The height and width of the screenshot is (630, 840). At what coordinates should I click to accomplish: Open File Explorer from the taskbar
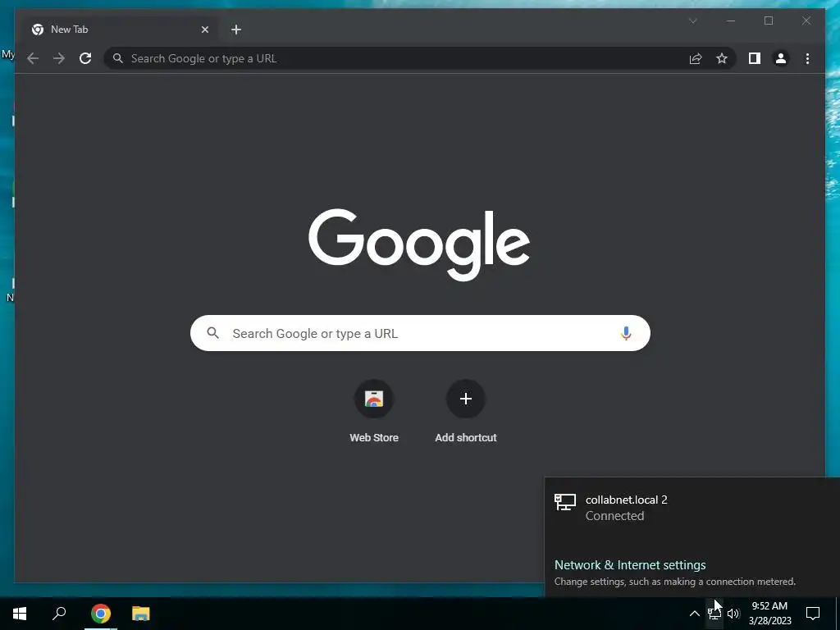coord(141,614)
